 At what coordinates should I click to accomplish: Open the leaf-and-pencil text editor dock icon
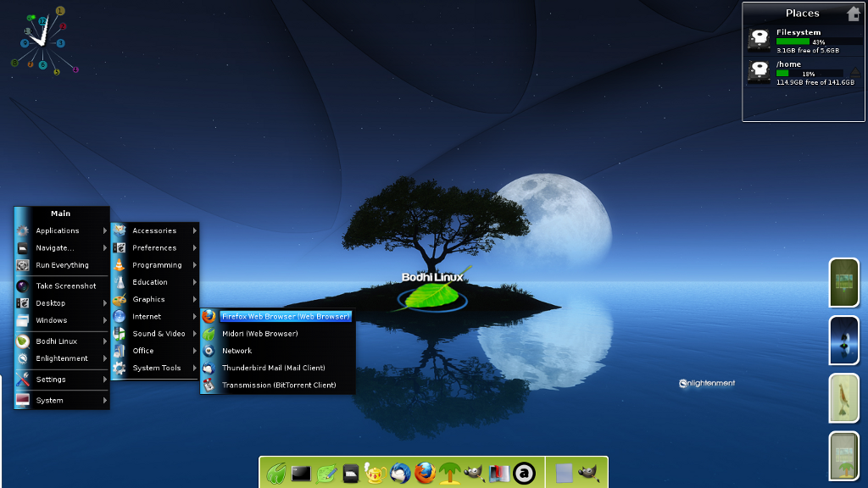[326, 474]
